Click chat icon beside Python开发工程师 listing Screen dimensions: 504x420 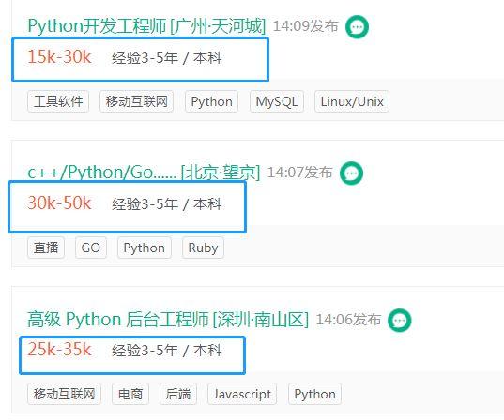pos(357,27)
